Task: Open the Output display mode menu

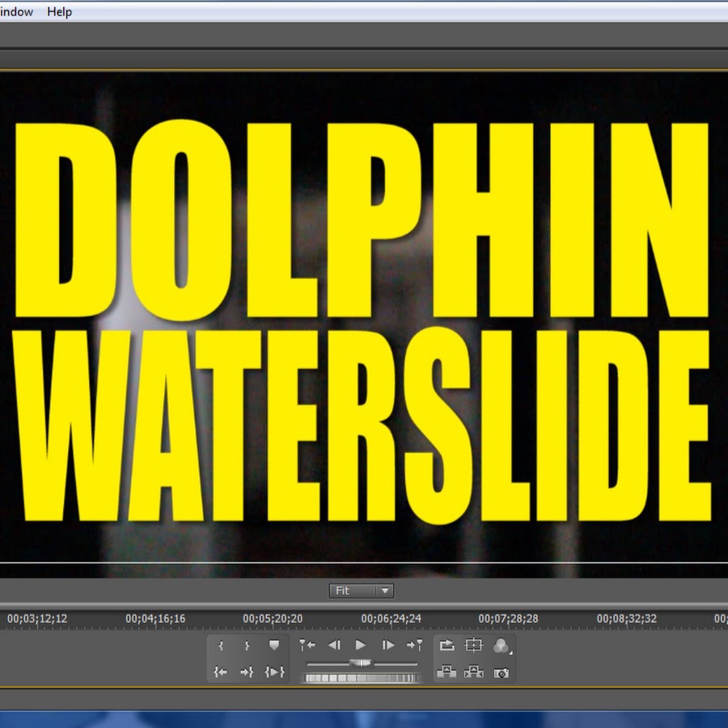Action: coord(502,645)
